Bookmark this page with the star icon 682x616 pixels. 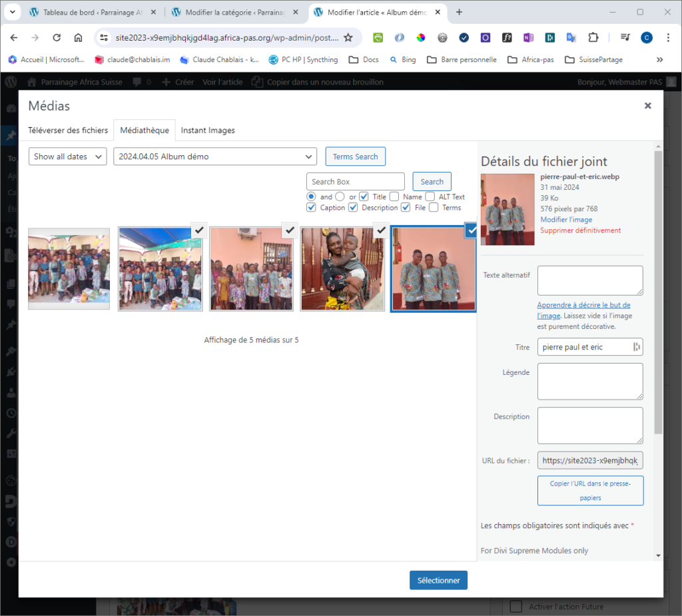pos(348,38)
